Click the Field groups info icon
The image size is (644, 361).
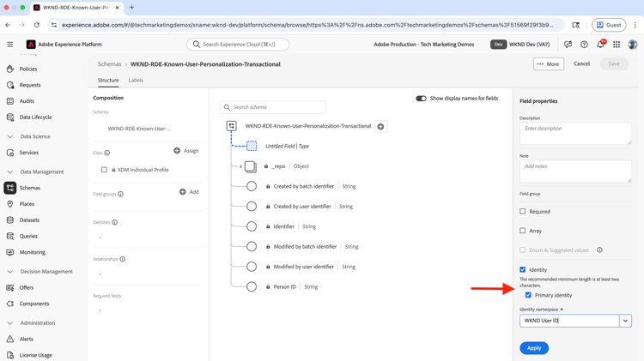[121, 194]
